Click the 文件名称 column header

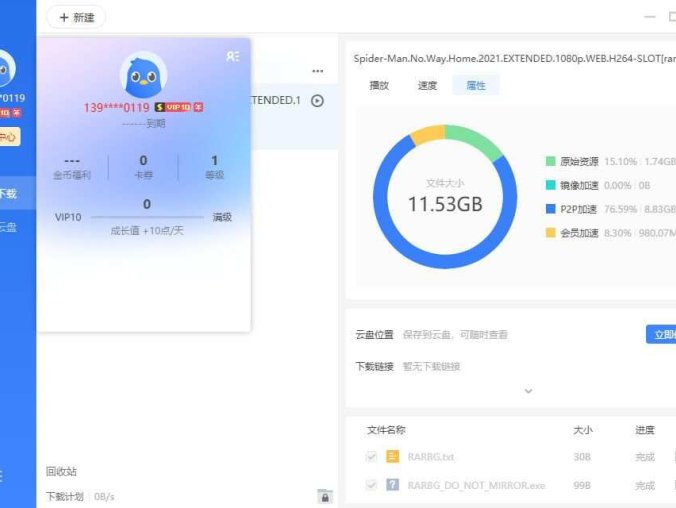click(x=386, y=430)
